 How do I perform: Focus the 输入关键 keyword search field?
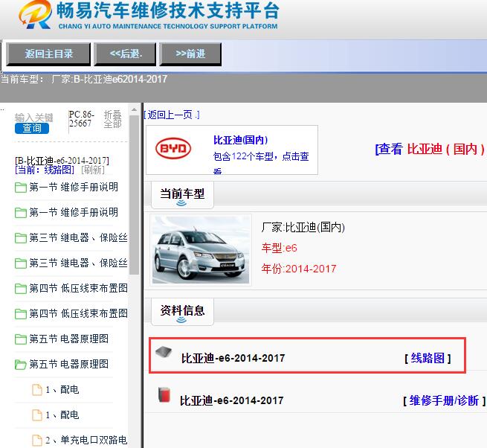tap(33, 118)
